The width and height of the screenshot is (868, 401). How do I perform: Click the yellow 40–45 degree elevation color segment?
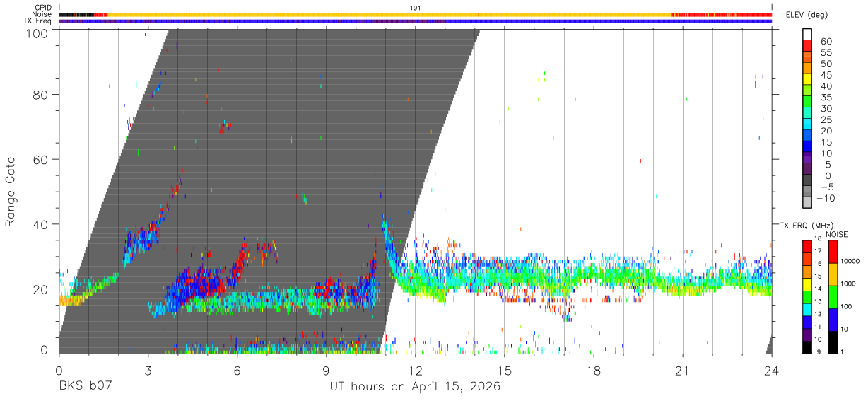tap(807, 81)
